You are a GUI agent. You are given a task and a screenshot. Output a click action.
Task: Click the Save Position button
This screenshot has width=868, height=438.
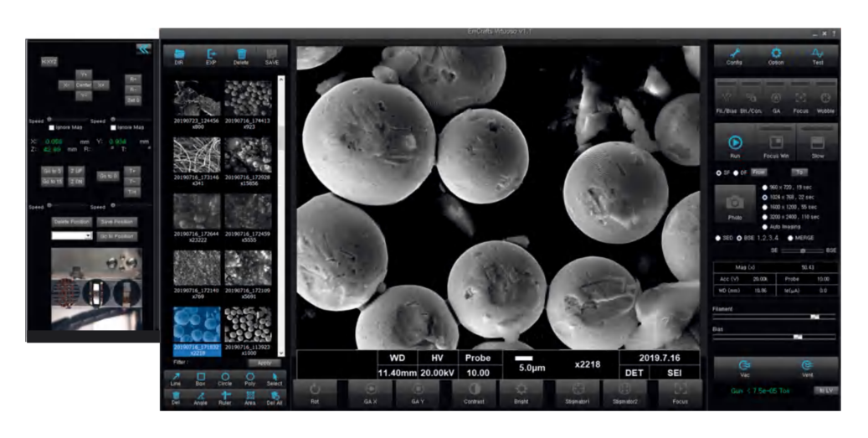(x=117, y=221)
